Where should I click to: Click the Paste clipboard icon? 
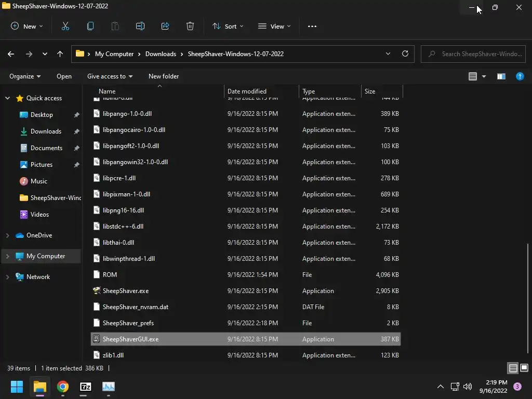pyautogui.click(x=115, y=26)
